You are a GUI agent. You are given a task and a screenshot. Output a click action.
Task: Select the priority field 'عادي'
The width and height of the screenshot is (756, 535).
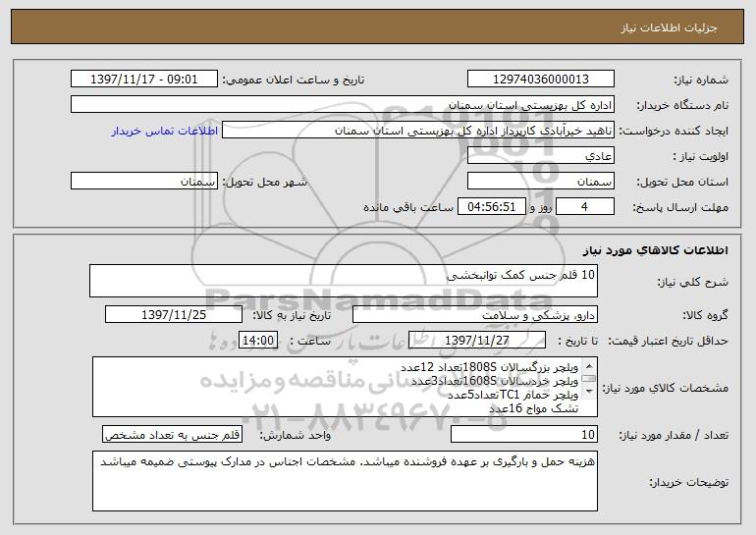coord(540,156)
